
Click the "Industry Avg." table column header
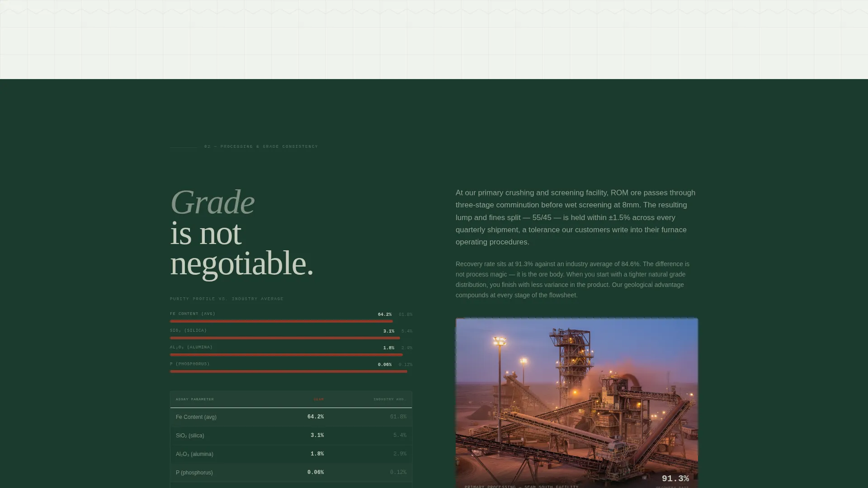(390, 399)
